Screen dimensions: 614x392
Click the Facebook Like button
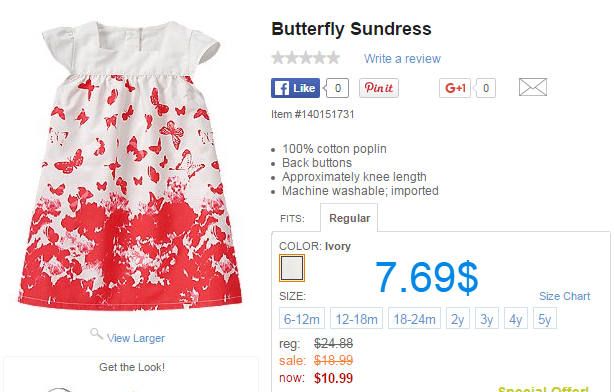pos(295,88)
